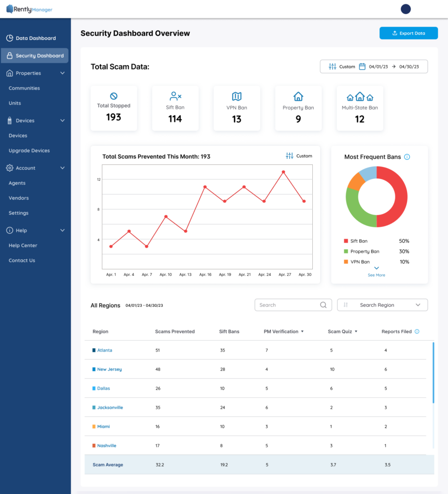Open Agents in sidebar
This screenshot has height=494, width=448.
(17, 183)
